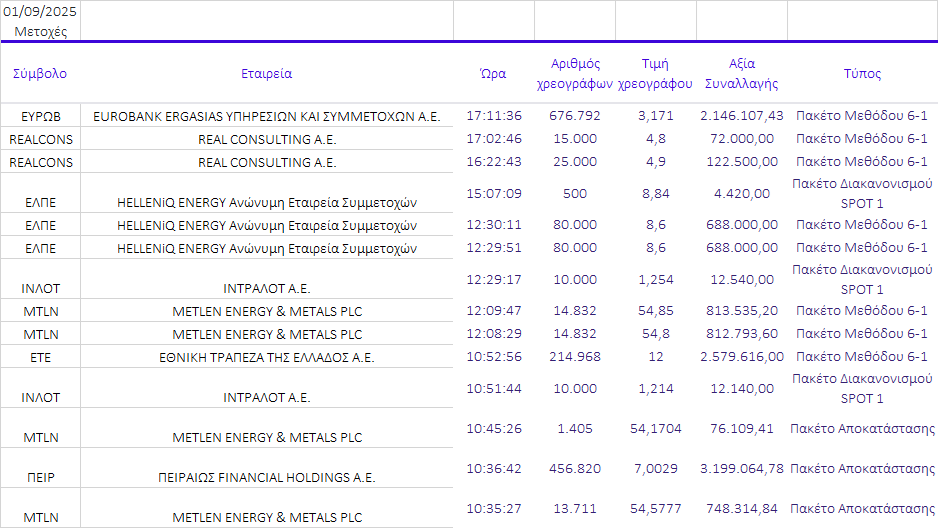Click value cell 748.314,84
Viewport: 938px width, 528px height.
pyautogui.click(x=742, y=509)
